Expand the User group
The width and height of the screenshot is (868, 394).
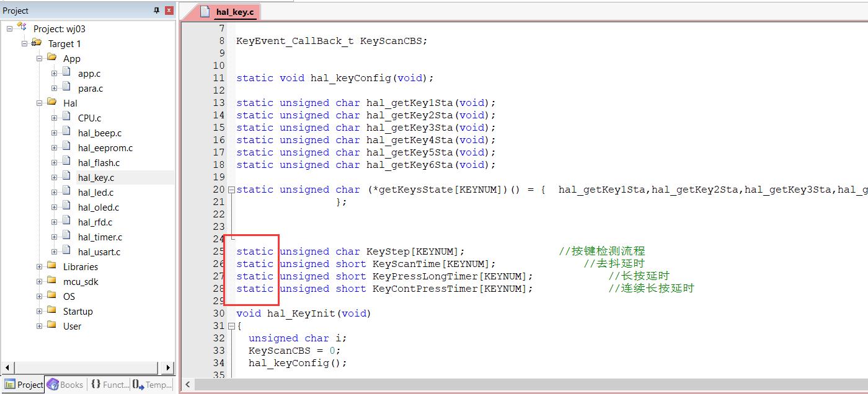[x=39, y=326]
